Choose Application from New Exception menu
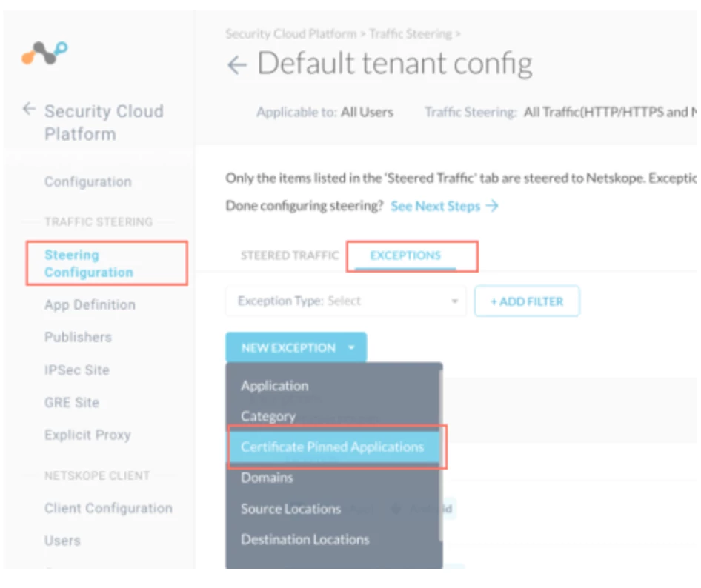The width and height of the screenshot is (701, 588). click(274, 386)
